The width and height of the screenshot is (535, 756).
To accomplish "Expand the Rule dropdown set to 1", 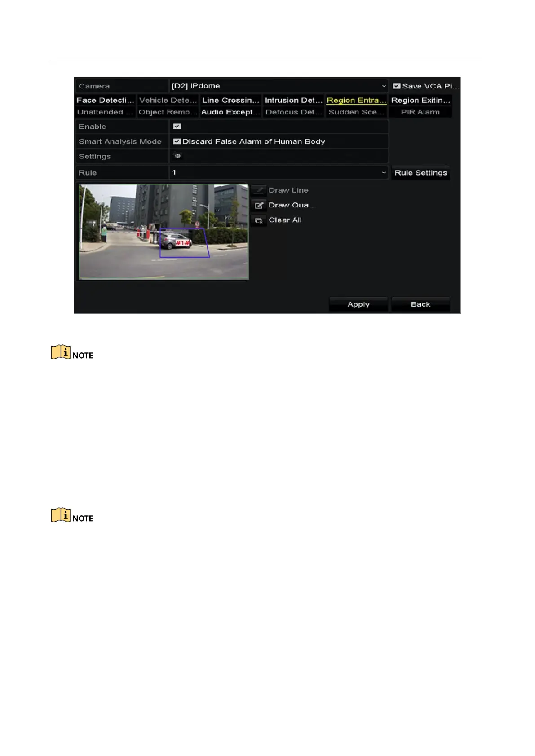I will tap(279, 172).
